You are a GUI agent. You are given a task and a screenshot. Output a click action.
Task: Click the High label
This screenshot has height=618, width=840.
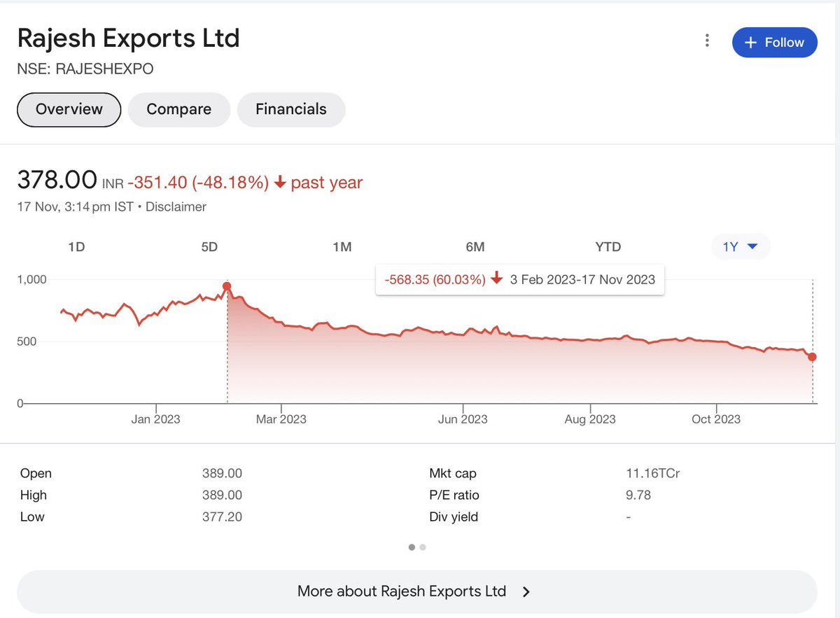[x=34, y=496]
